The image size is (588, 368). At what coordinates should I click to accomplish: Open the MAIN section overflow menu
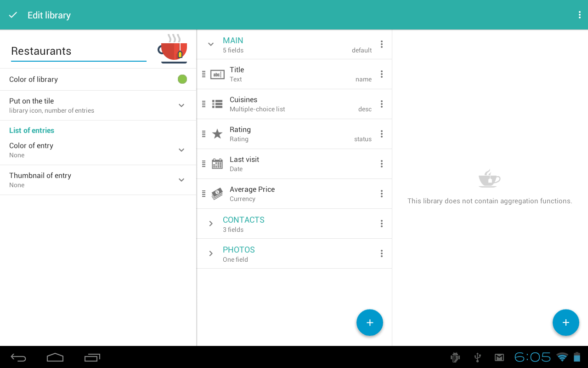(x=381, y=44)
